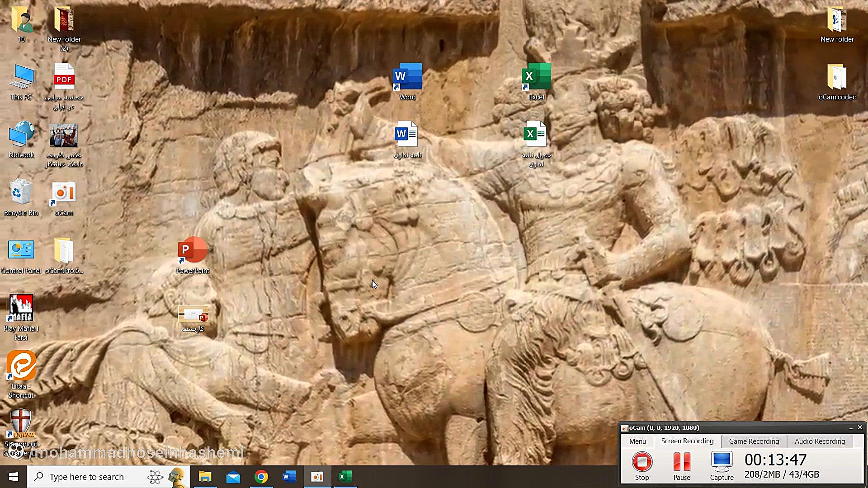
Task: Select the Word shortcut on the desktop
Action: (407, 81)
